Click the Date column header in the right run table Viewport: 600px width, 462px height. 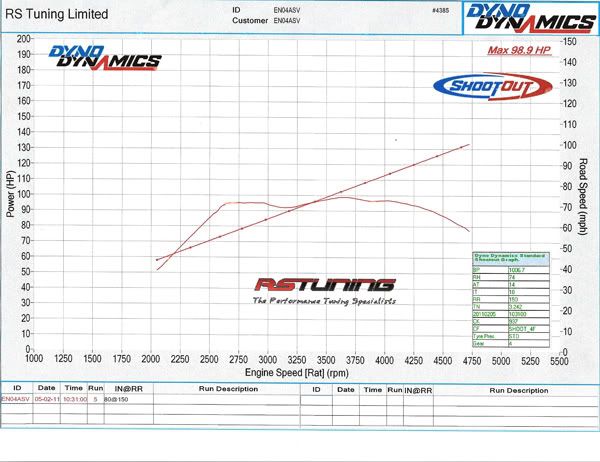click(x=346, y=390)
